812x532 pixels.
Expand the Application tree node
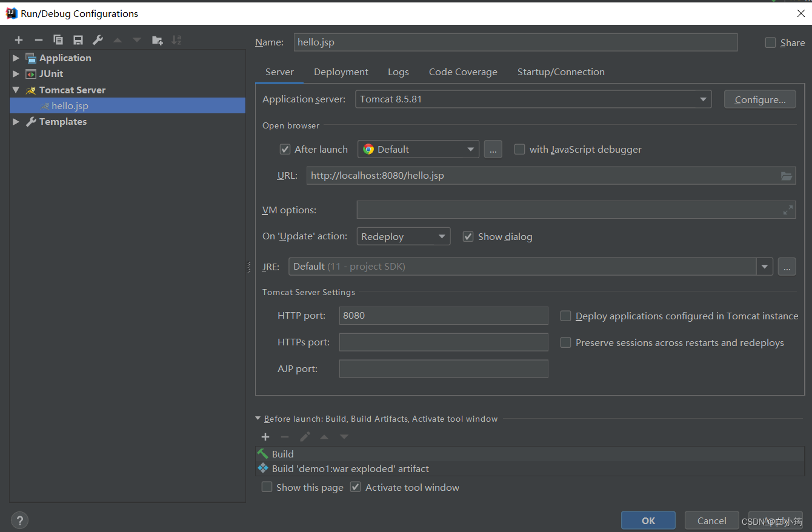(16, 58)
